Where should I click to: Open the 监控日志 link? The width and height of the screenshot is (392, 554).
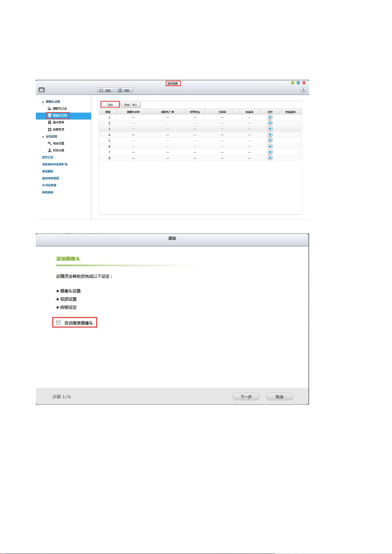point(48,157)
